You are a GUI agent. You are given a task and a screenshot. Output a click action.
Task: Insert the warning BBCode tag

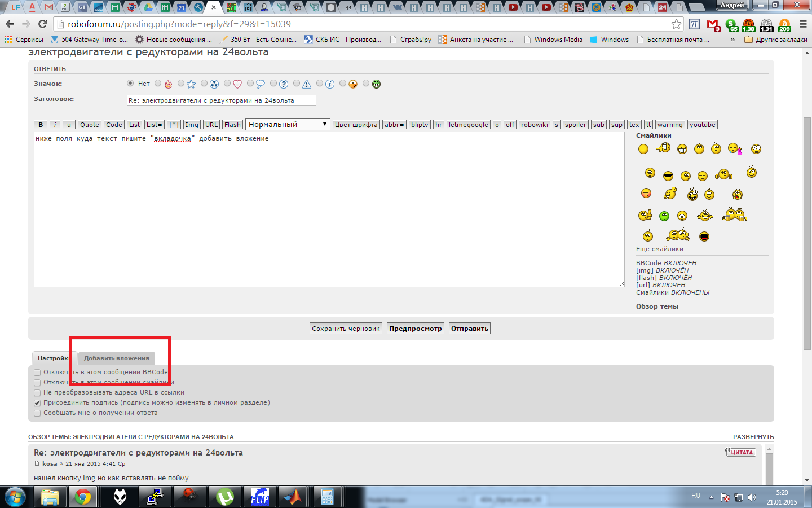click(670, 125)
